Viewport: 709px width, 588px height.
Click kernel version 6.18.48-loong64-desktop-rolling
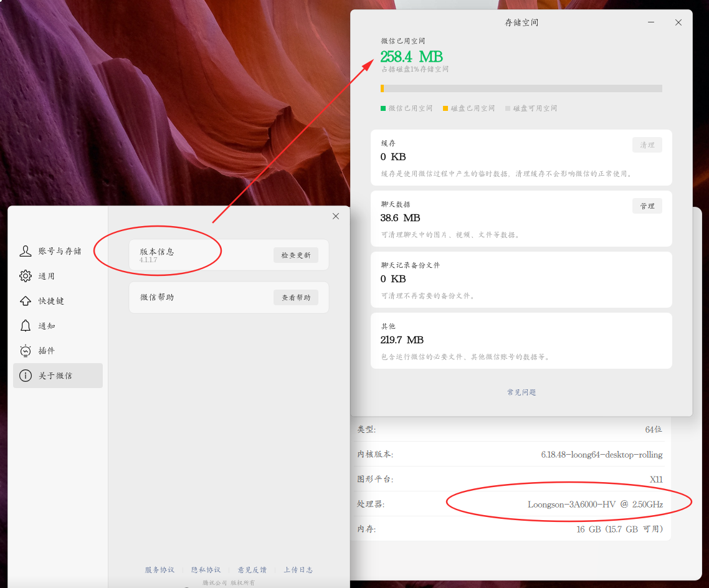coord(602,455)
